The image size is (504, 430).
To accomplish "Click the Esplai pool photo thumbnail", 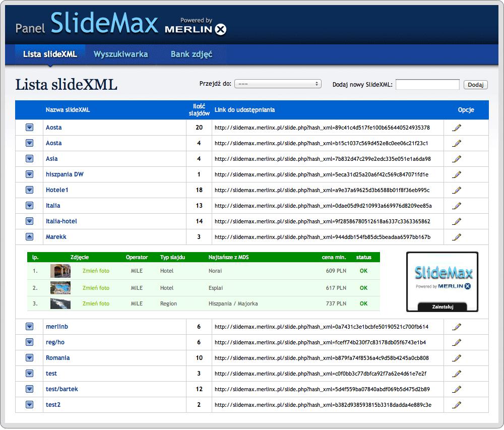I will pyautogui.click(x=60, y=288).
